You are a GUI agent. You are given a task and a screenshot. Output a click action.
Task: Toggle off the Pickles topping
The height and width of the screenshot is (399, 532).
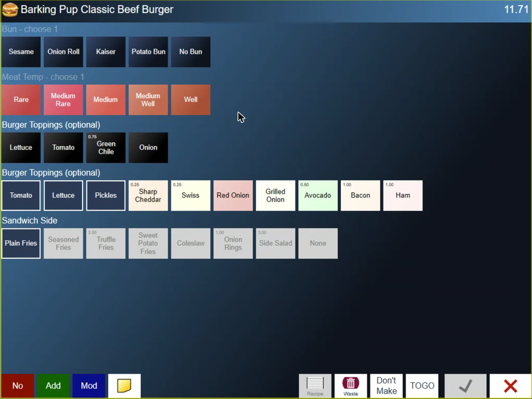click(106, 195)
